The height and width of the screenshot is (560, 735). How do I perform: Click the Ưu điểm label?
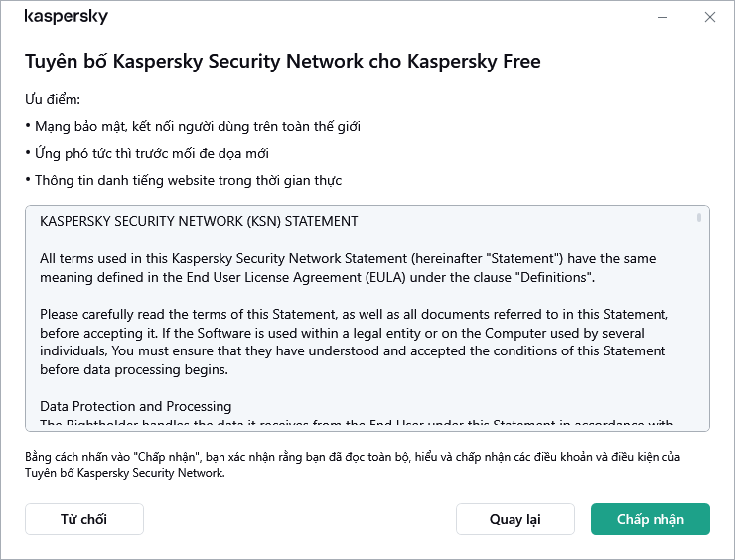click(x=52, y=100)
